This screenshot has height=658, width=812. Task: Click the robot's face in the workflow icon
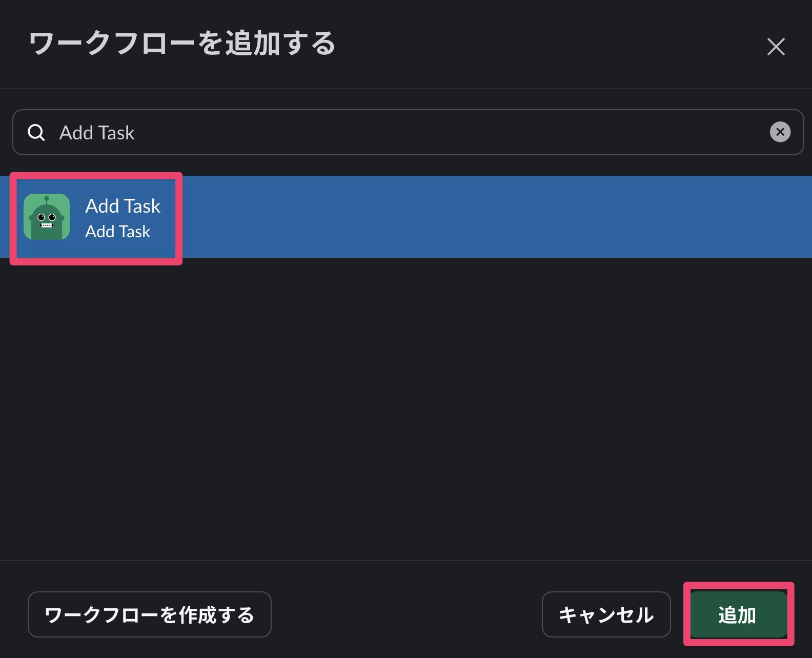click(x=47, y=220)
